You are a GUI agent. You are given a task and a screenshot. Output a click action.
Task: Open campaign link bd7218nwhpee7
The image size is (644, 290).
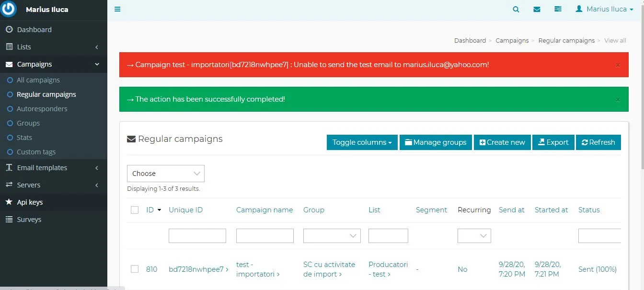pos(196,269)
